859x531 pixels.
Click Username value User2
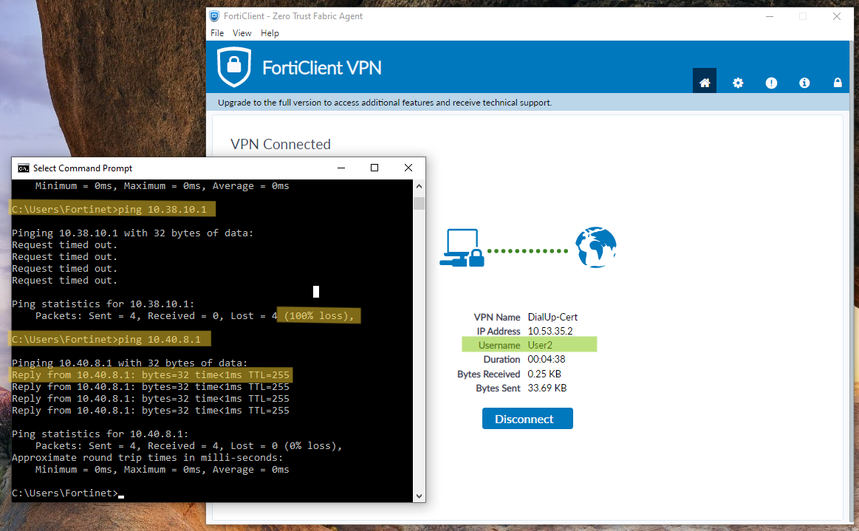540,345
